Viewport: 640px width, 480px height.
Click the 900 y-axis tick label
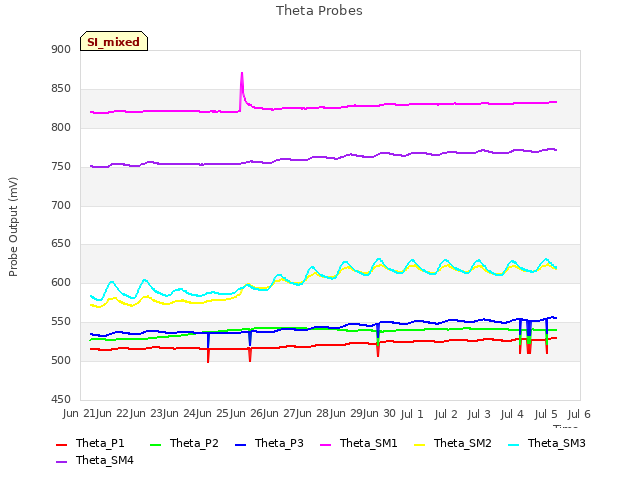61,49
